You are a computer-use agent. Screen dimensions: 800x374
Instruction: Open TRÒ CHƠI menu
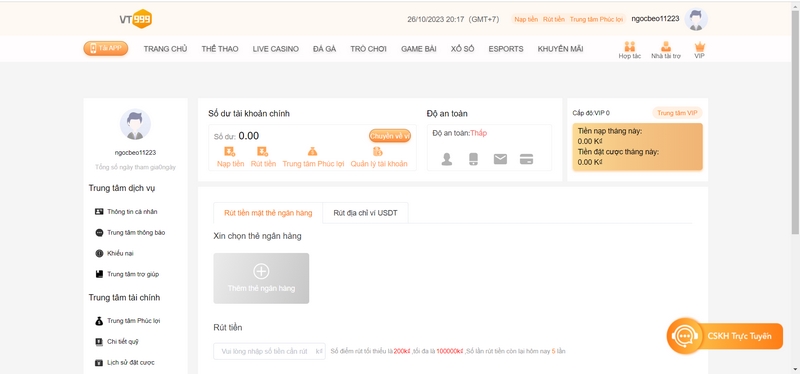[x=368, y=49]
